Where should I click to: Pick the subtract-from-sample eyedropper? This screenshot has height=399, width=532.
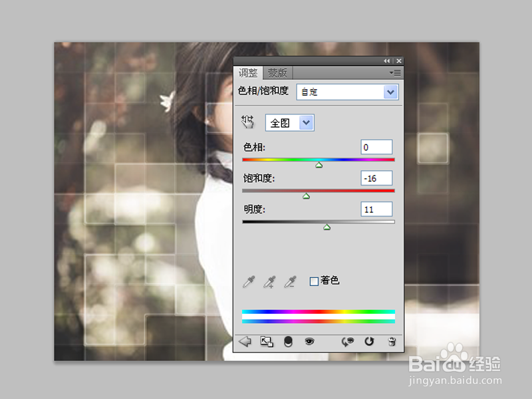pyautogui.click(x=291, y=281)
